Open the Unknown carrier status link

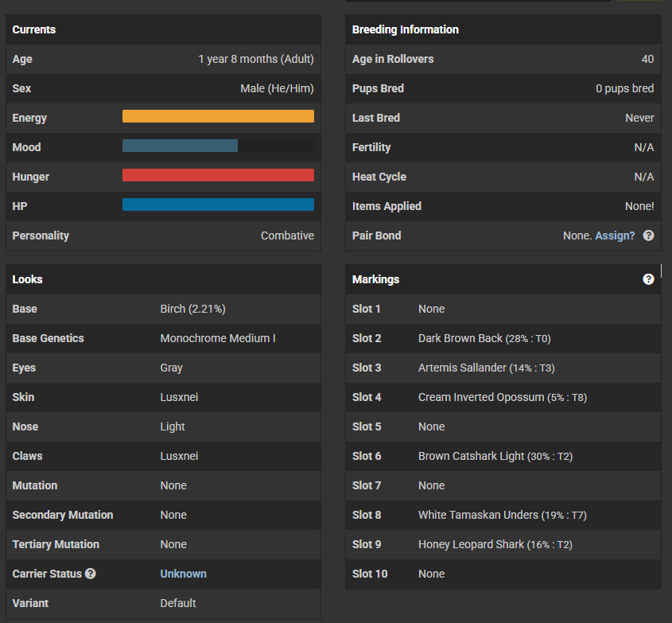[183, 574]
